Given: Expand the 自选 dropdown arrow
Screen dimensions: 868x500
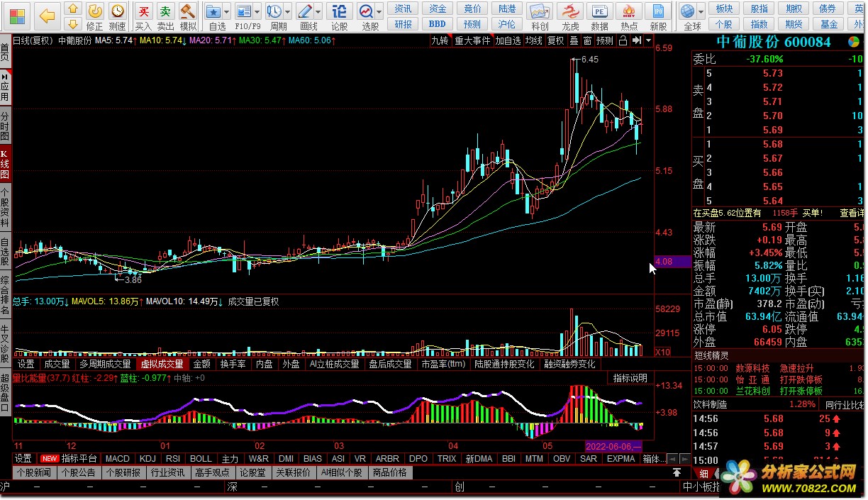Looking at the screenshot, I should (226, 12).
